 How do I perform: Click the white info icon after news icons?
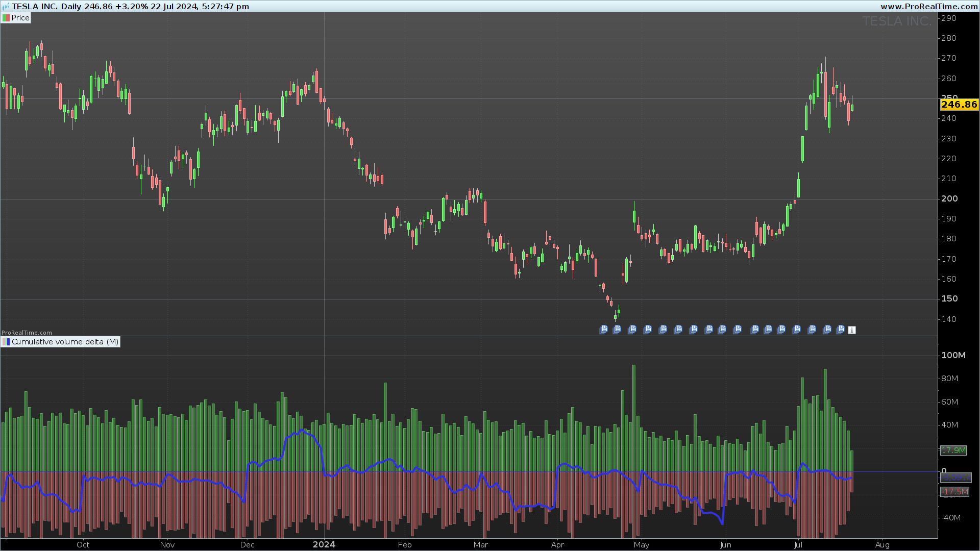click(852, 330)
